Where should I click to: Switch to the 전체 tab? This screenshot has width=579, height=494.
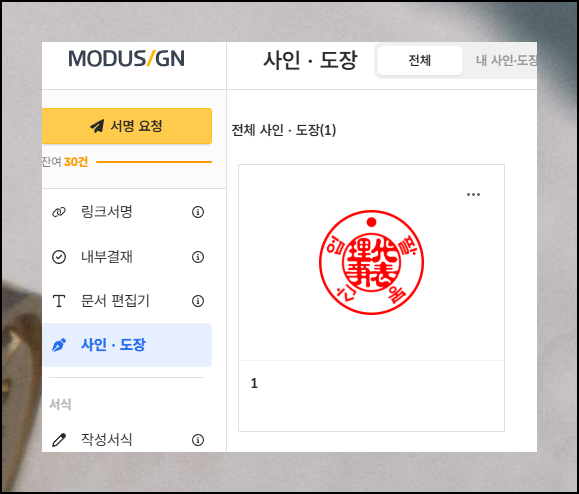(x=420, y=60)
